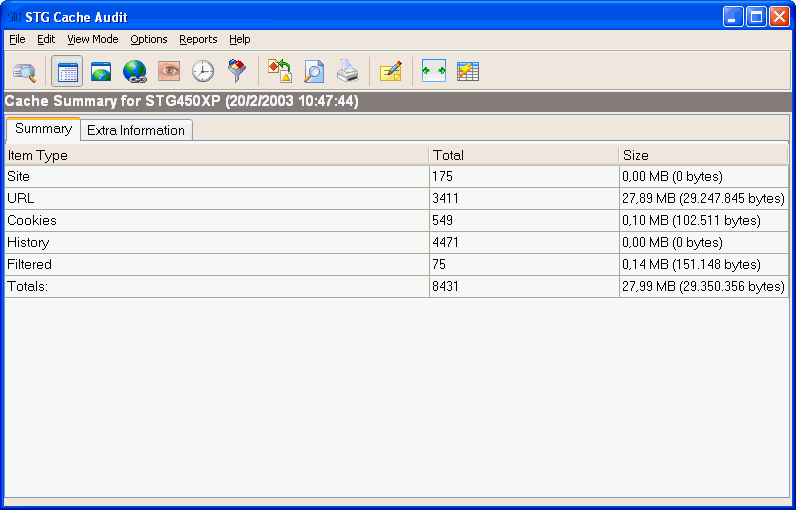796x510 pixels.
Task: Select the URL row label
Action: 21,198
